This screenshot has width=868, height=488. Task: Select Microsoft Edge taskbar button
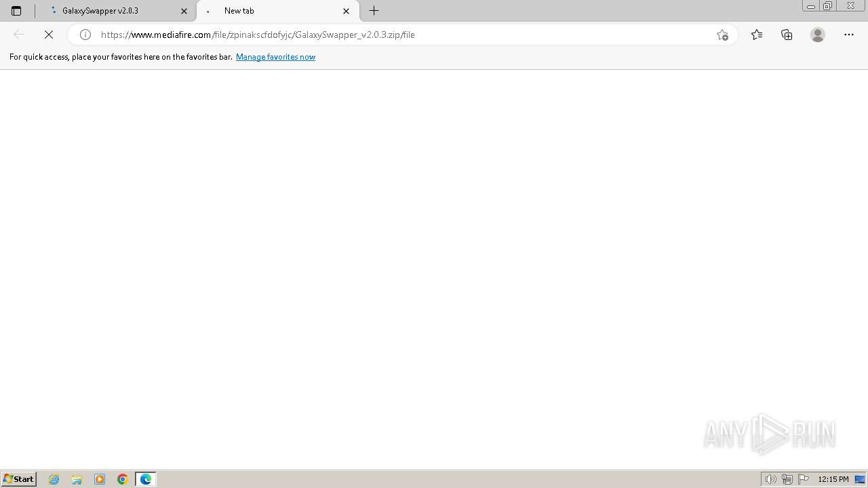click(x=146, y=479)
